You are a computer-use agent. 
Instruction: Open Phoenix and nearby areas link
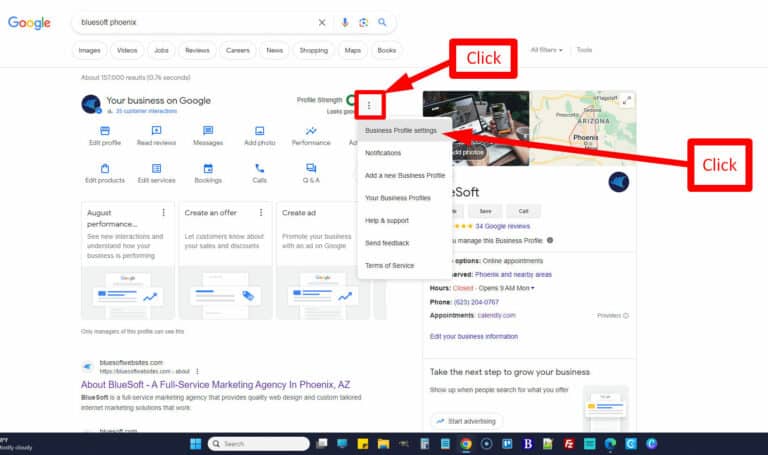click(513, 274)
